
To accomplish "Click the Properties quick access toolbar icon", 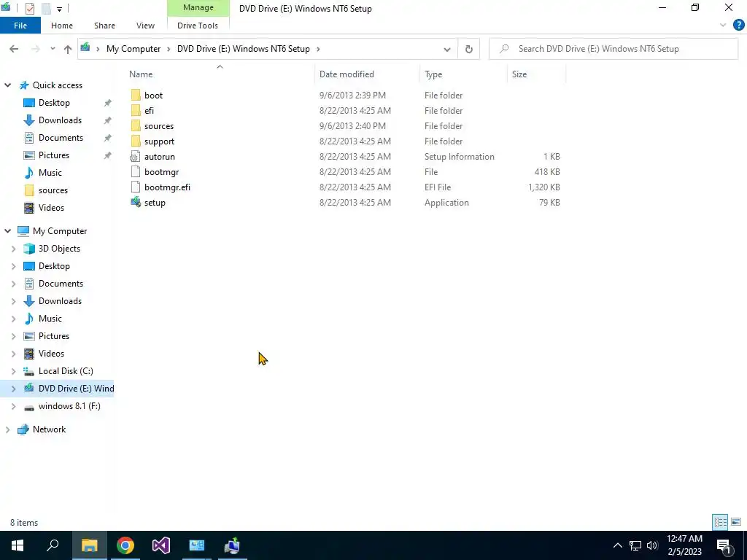I will click(29, 9).
